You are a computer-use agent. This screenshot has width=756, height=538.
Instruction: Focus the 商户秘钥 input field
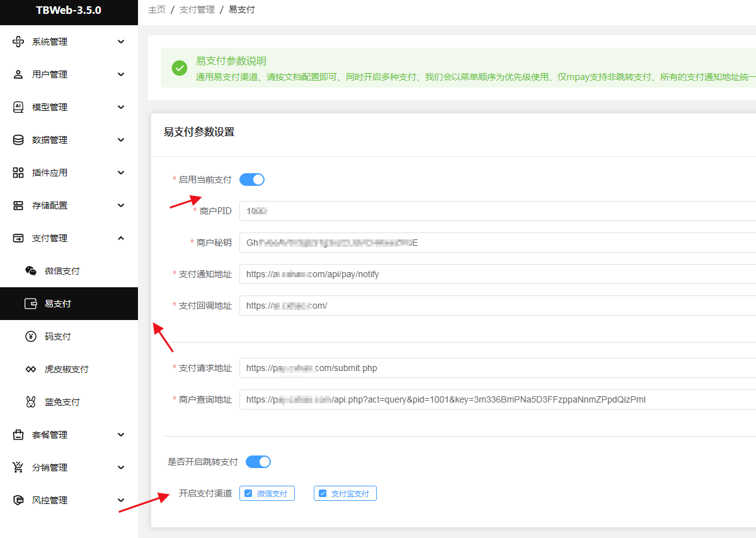click(x=498, y=243)
